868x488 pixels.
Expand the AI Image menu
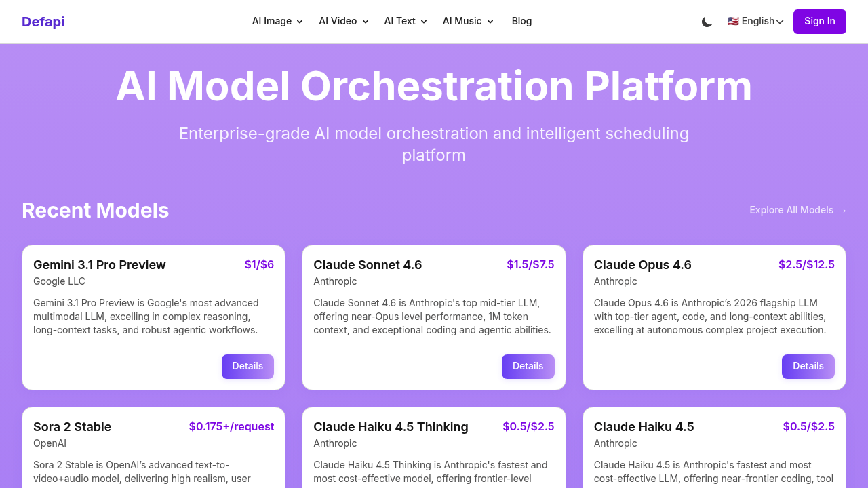(x=277, y=21)
